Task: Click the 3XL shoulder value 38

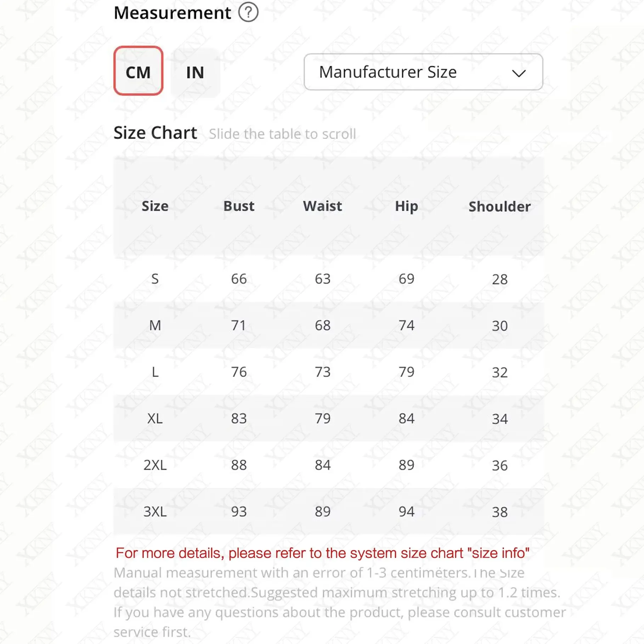Action: 499,512
